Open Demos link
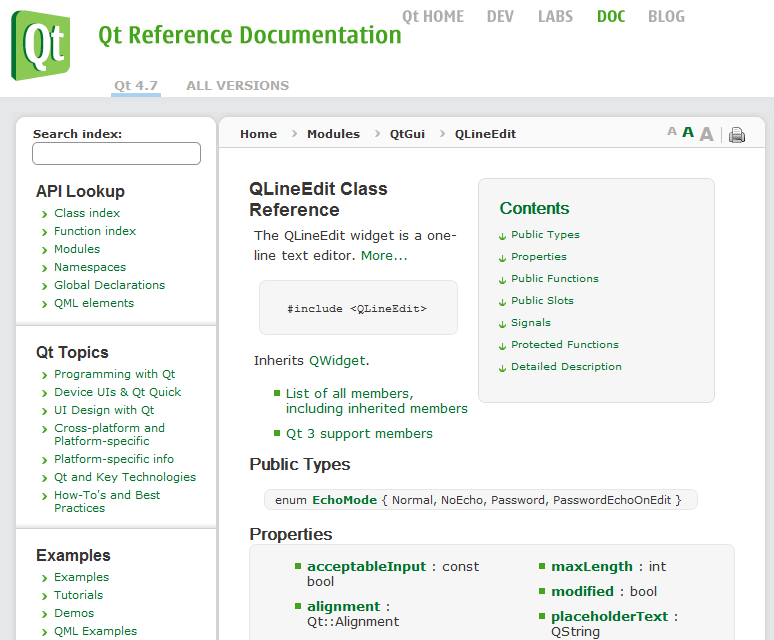This screenshot has width=774, height=640. click(x=74, y=613)
